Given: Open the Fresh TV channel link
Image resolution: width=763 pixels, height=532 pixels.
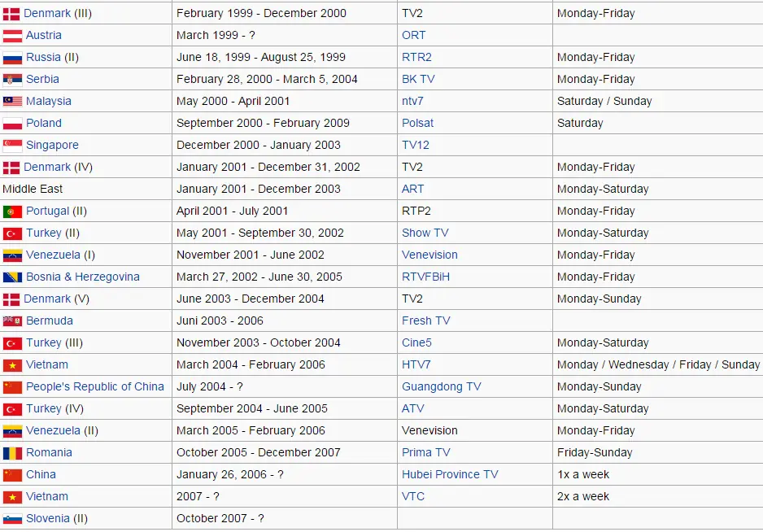Looking at the screenshot, I should click(425, 321).
